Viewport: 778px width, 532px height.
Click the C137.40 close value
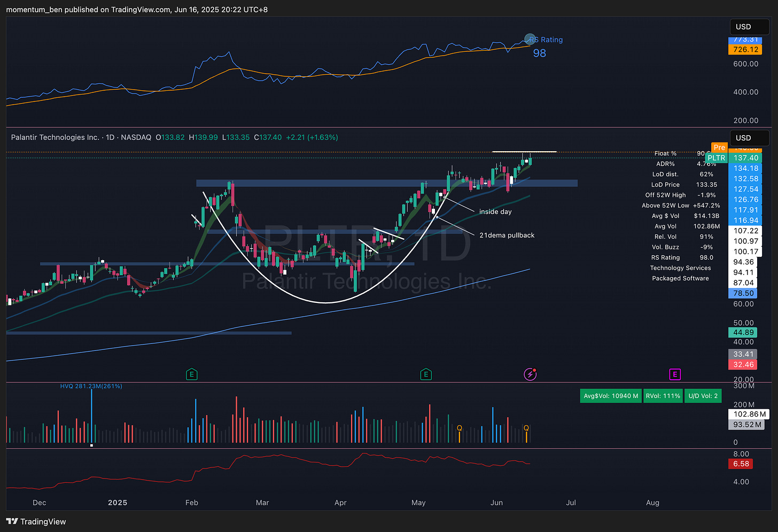(268, 137)
